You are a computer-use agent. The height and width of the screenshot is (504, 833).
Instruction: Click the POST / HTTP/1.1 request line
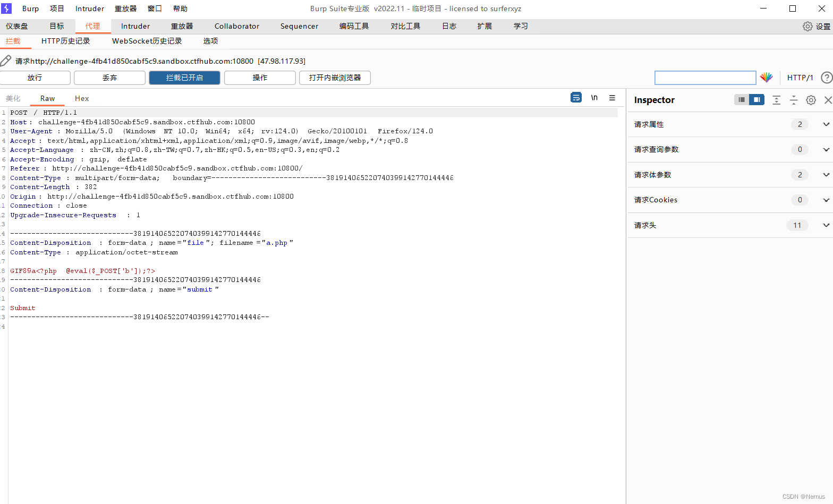pyautogui.click(x=44, y=113)
